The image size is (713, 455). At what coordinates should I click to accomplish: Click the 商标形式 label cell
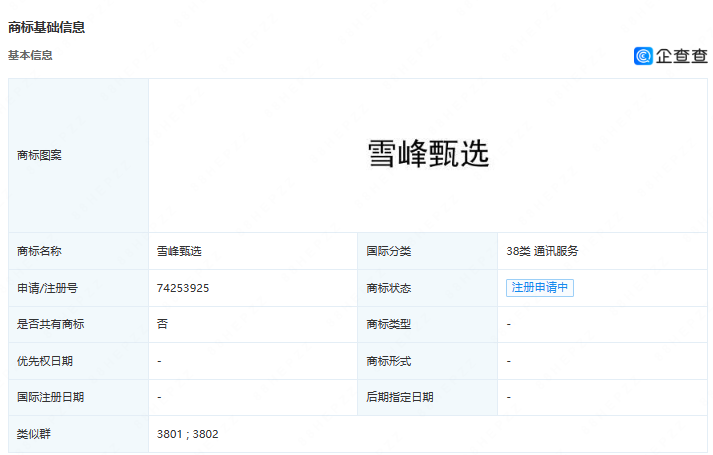(427, 361)
